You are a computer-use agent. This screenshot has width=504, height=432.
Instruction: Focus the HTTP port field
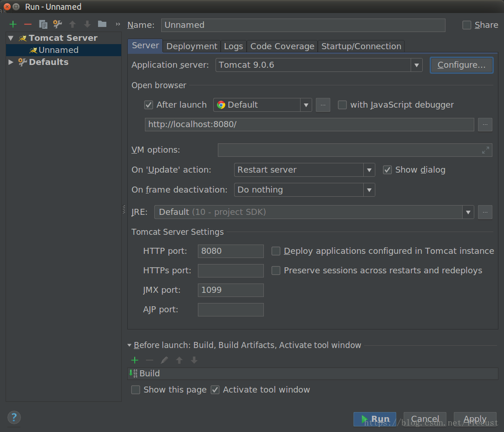tap(231, 251)
